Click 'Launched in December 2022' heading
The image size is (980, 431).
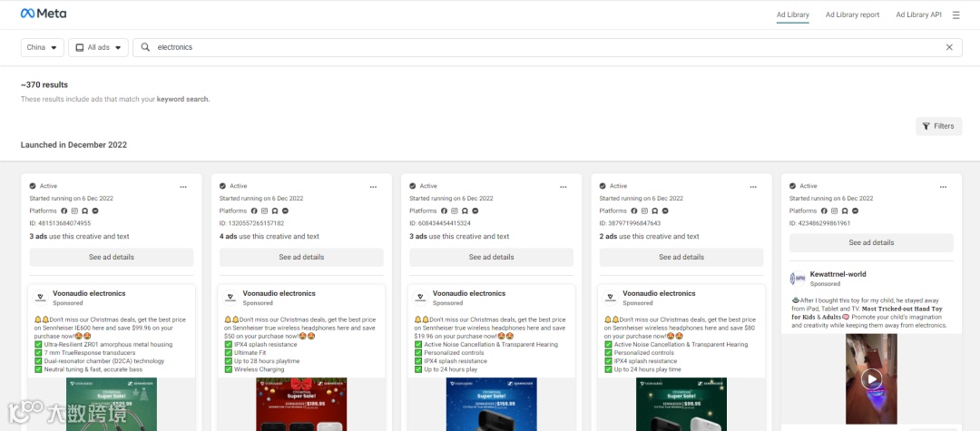pyautogui.click(x=73, y=145)
